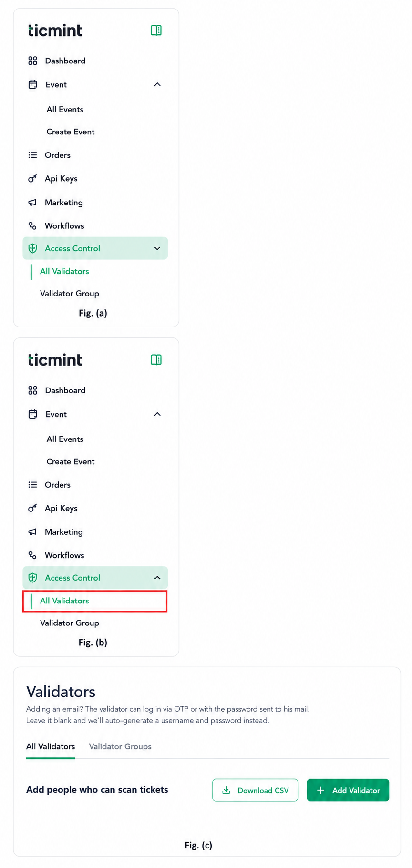The image size is (412, 868).
Task: Open Create Event in Fig. (a) sidebar
Action: tap(71, 132)
